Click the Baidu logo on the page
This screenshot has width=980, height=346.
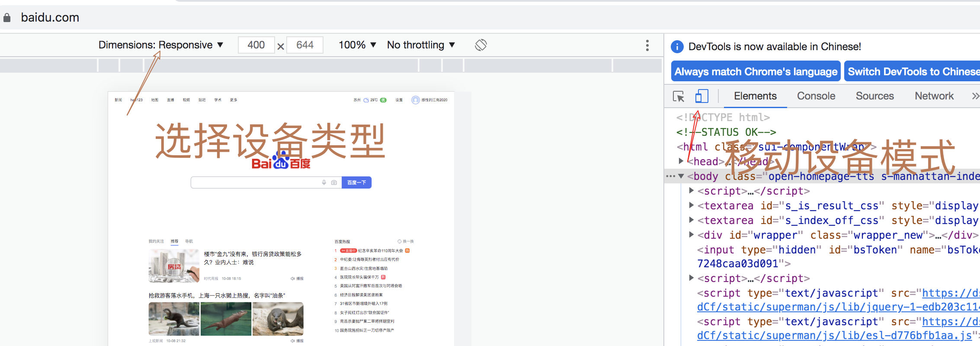(x=281, y=160)
